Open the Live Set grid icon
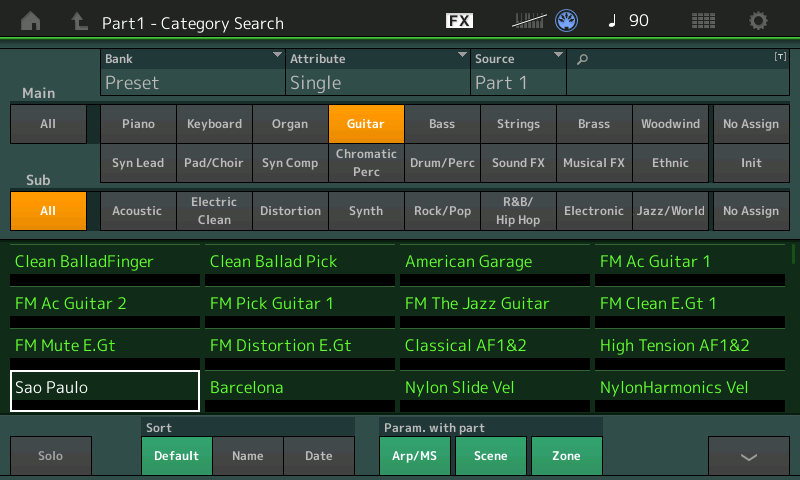The image size is (800, 480). pyautogui.click(x=703, y=21)
